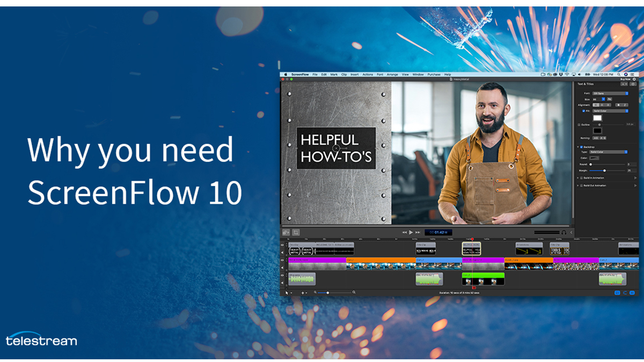Click the Backdrop Color swatch
The width and height of the screenshot is (644, 362).
point(595,158)
